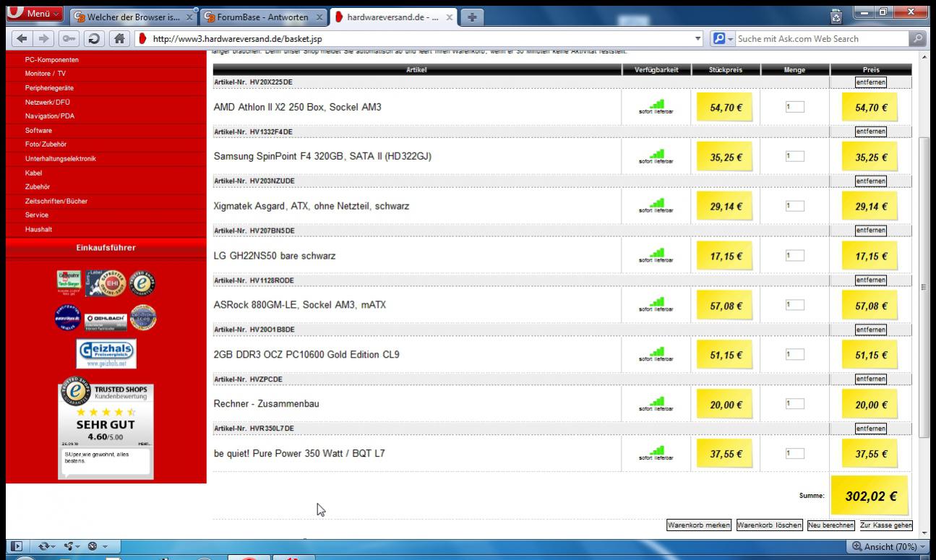Open the closed tabs trash icon
The width and height of the screenshot is (936, 560).
click(837, 17)
